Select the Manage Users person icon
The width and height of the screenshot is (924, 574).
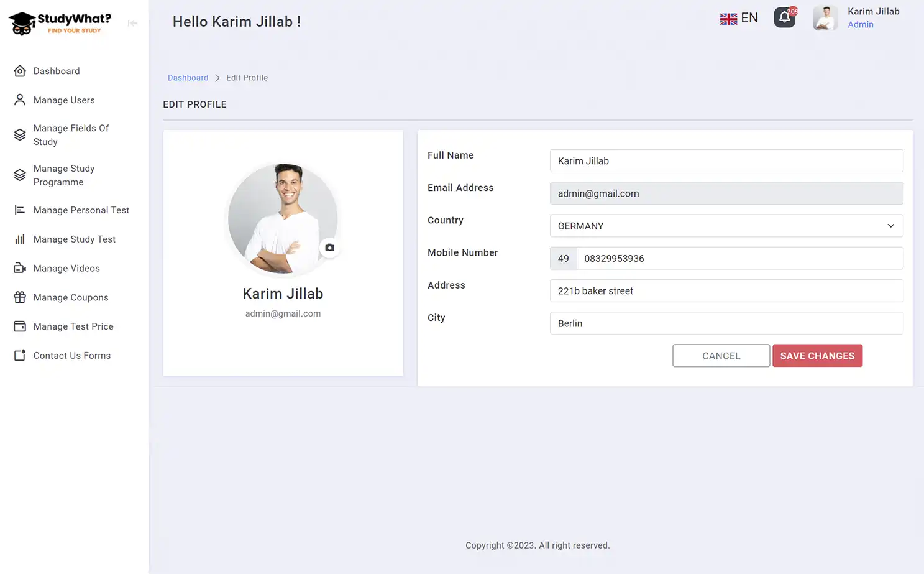pyautogui.click(x=19, y=100)
